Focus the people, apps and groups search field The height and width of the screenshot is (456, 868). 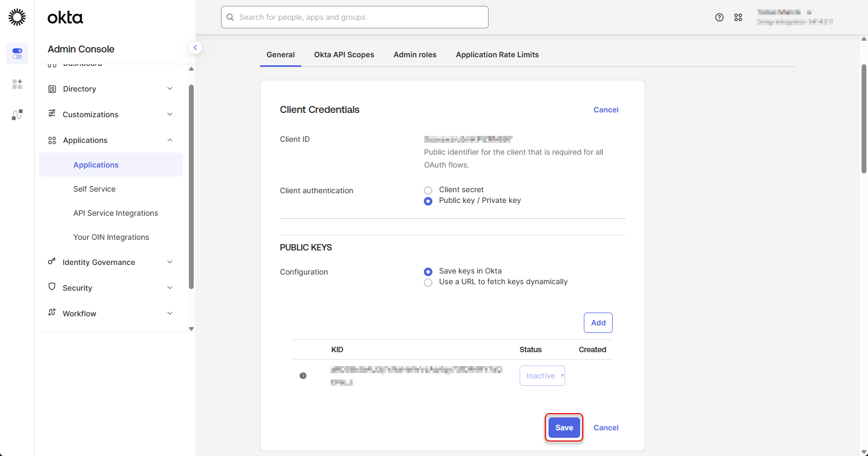click(x=355, y=17)
